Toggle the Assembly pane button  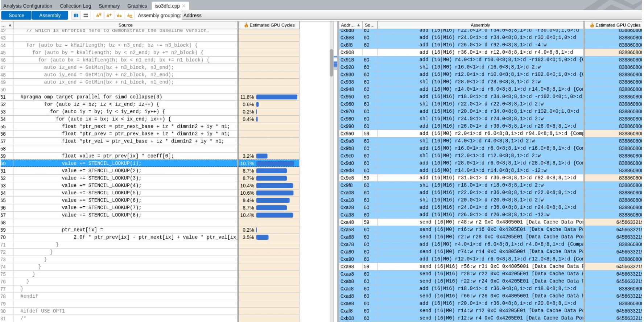click(x=50, y=15)
